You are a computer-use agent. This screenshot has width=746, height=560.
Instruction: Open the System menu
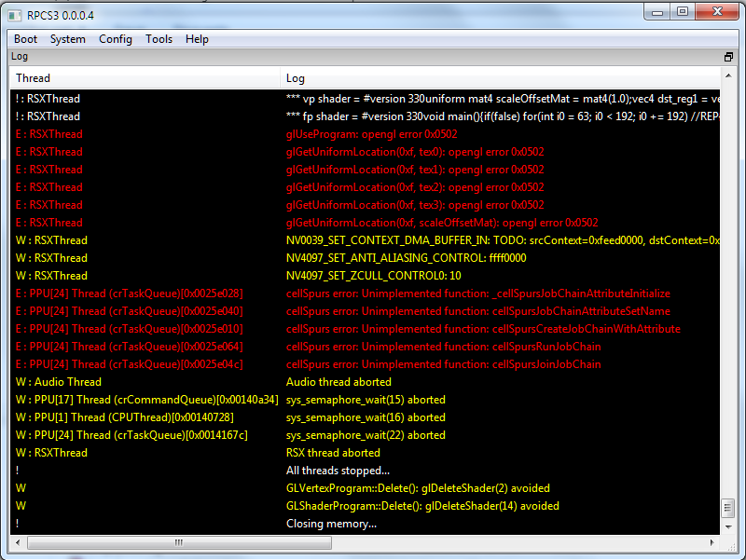pos(67,39)
